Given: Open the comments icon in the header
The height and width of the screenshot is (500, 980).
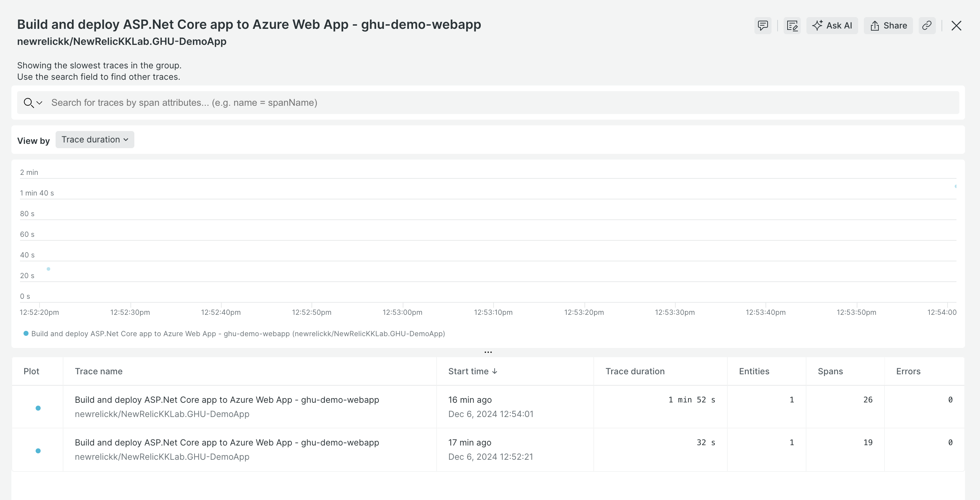Looking at the screenshot, I should click(x=763, y=26).
